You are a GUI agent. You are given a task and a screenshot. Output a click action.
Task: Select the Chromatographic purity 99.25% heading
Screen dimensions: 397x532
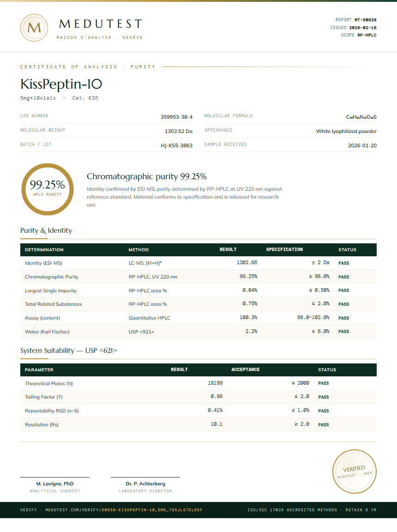point(146,176)
